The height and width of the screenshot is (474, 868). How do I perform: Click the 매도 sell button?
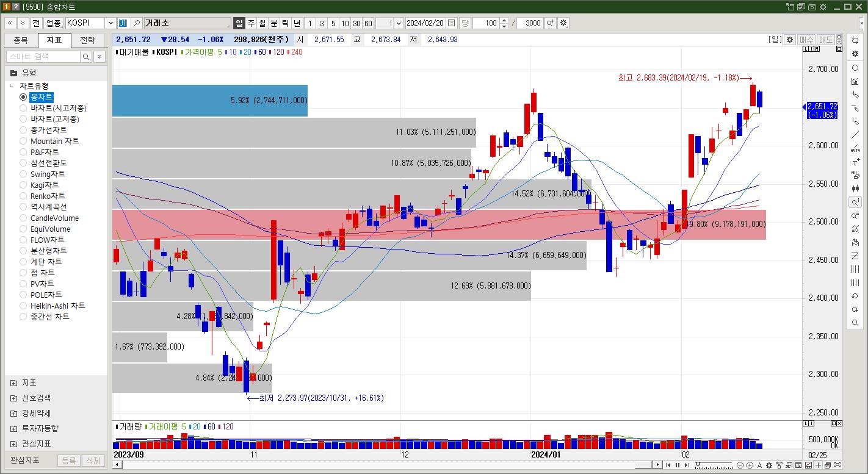pos(826,40)
